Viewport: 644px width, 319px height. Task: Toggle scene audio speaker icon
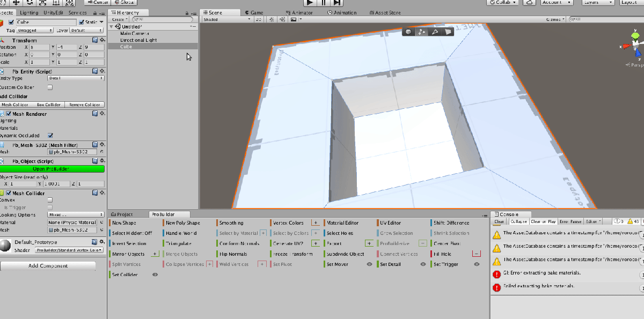click(282, 19)
